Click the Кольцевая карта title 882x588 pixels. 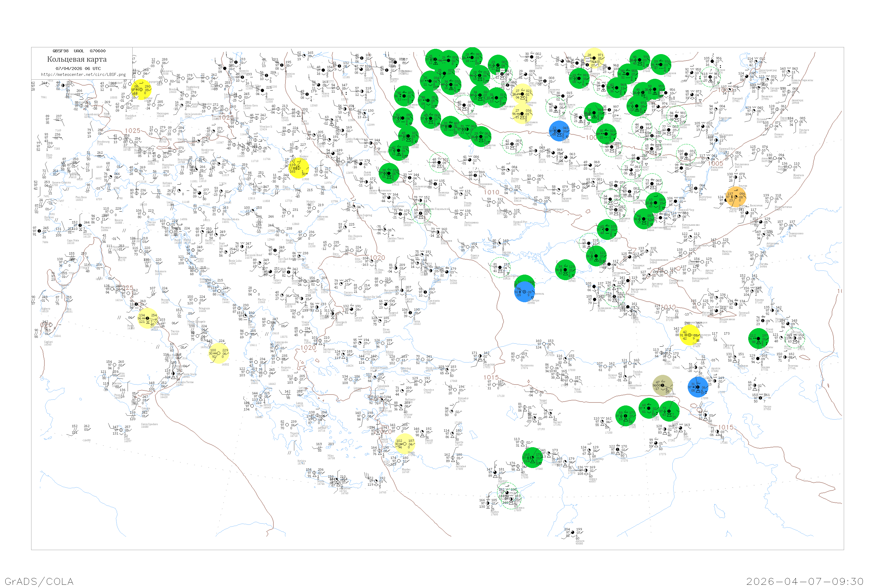pos(77,59)
